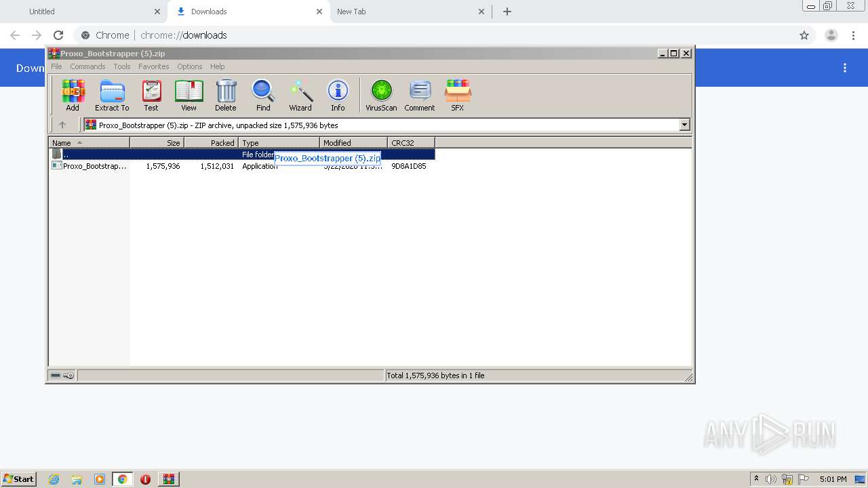Open the WinRAR File menu
868x488 pixels.
56,66
